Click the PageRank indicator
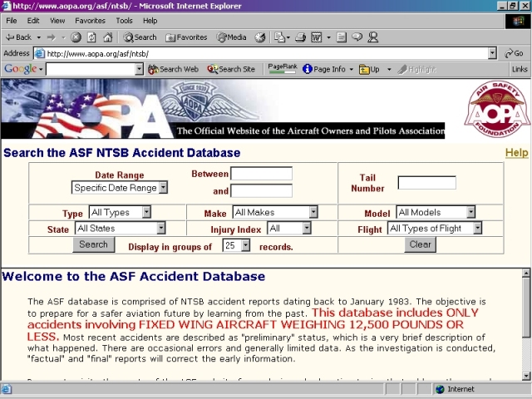 click(283, 69)
